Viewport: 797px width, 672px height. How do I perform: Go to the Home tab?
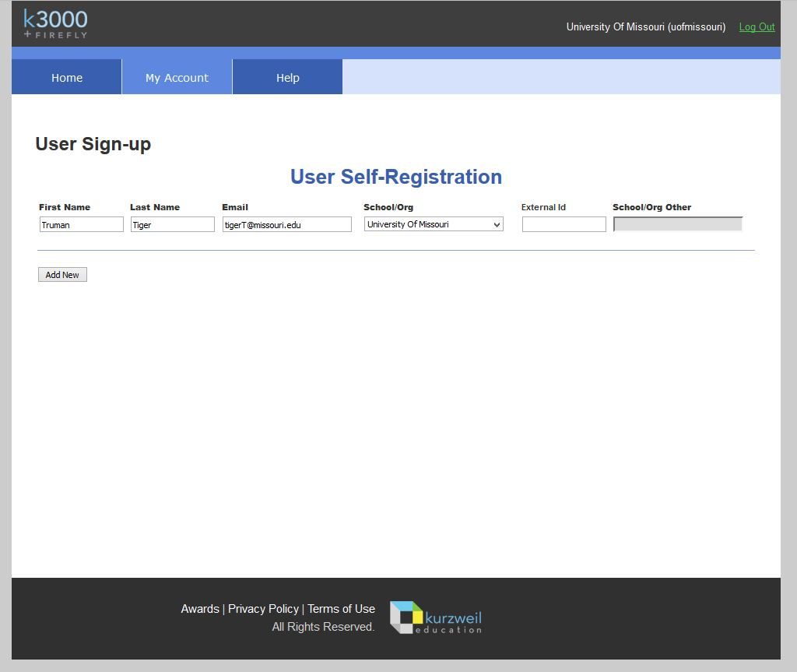(x=67, y=77)
